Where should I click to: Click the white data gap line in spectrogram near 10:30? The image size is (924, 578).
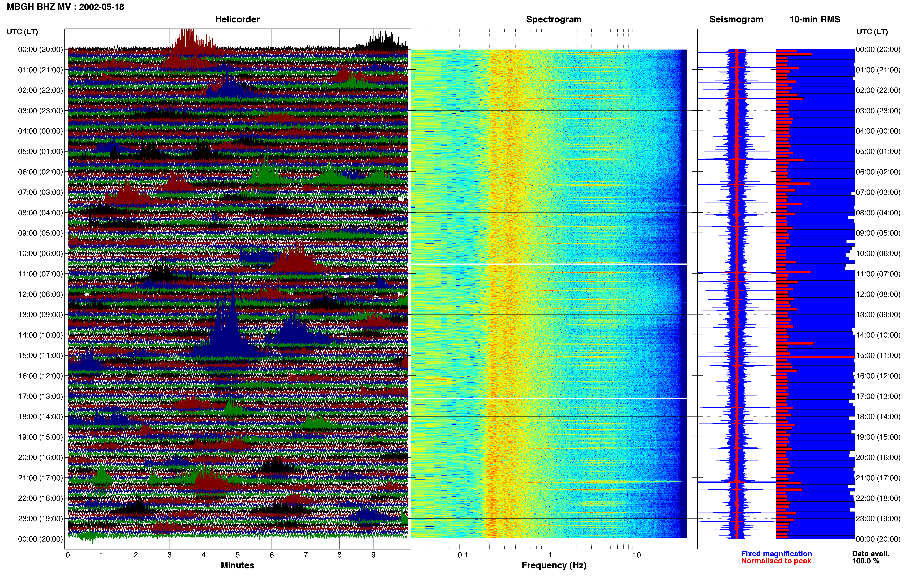(549, 264)
